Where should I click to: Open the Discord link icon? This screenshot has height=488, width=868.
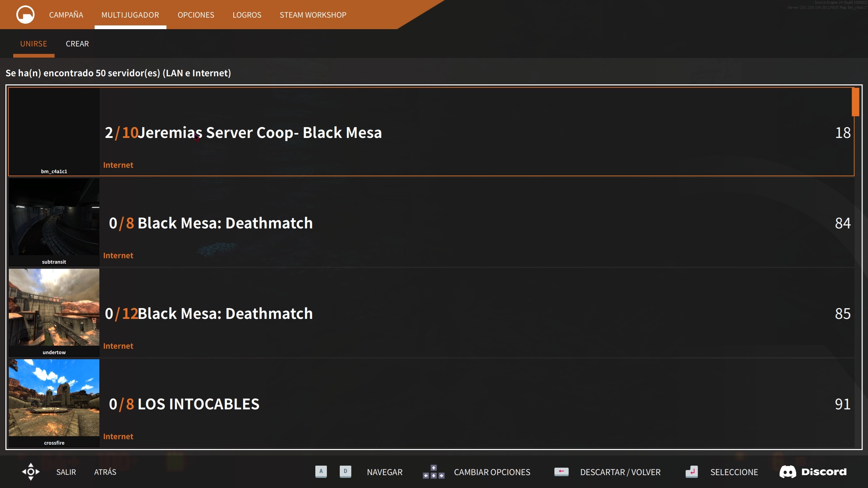pos(813,472)
